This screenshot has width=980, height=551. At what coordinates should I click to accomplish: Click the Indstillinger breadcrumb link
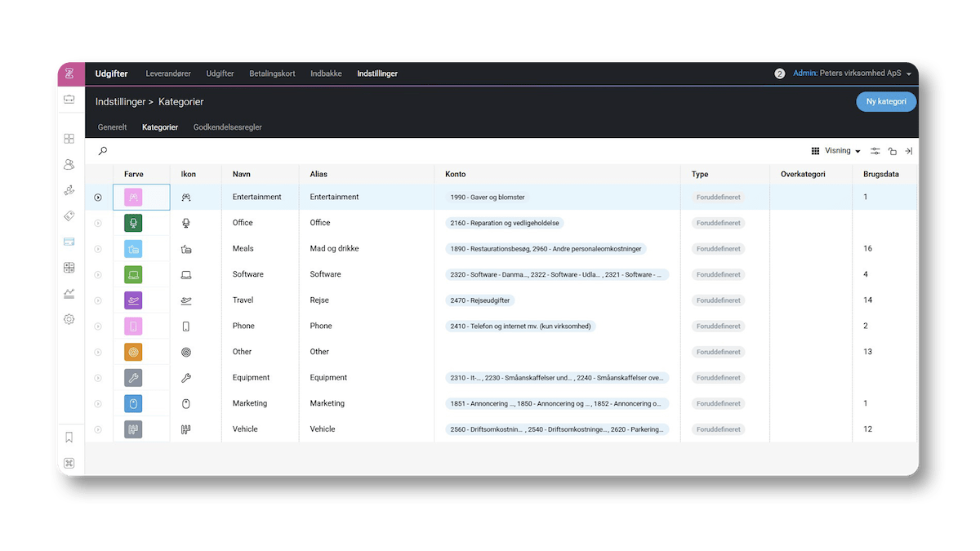click(120, 102)
